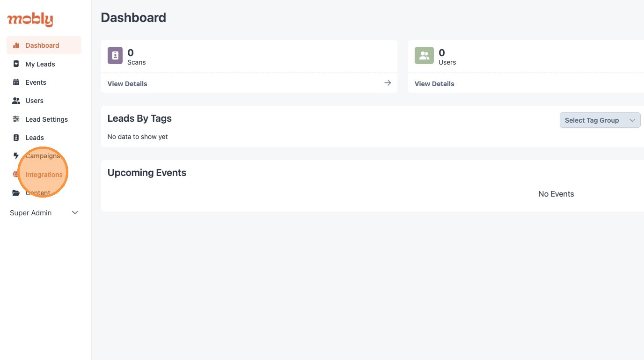The image size is (644, 360).
Task: Go to the My Leads page
Action: (x=40, y=64)
